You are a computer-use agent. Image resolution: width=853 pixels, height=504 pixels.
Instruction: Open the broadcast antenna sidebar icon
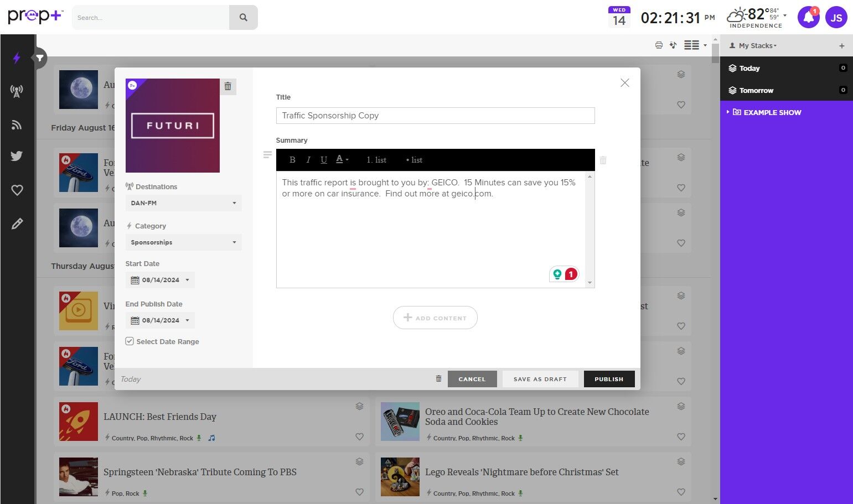coord(17,91)
